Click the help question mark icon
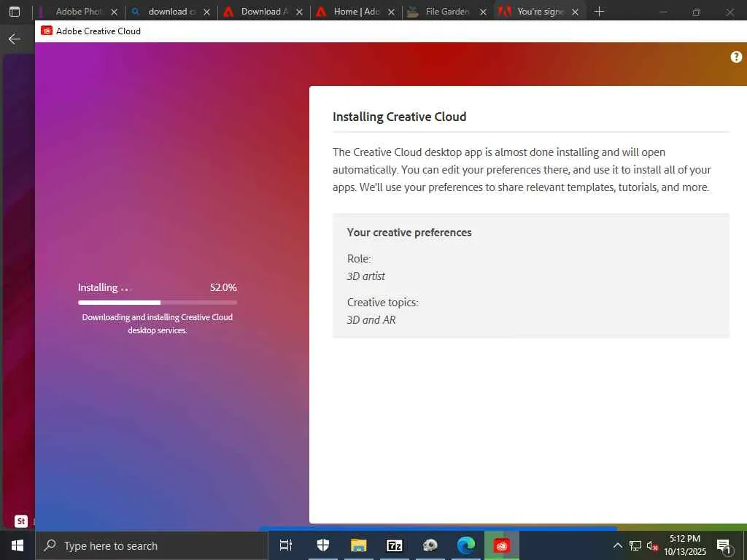747x560 pixels. 736,57
